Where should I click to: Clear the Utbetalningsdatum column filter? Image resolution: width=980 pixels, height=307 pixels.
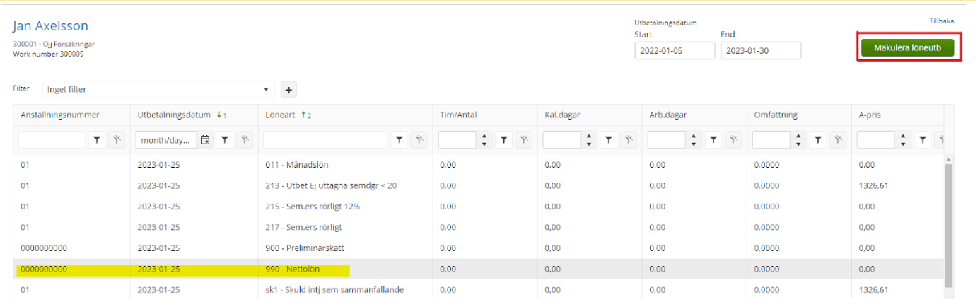[x=243, y=140]
